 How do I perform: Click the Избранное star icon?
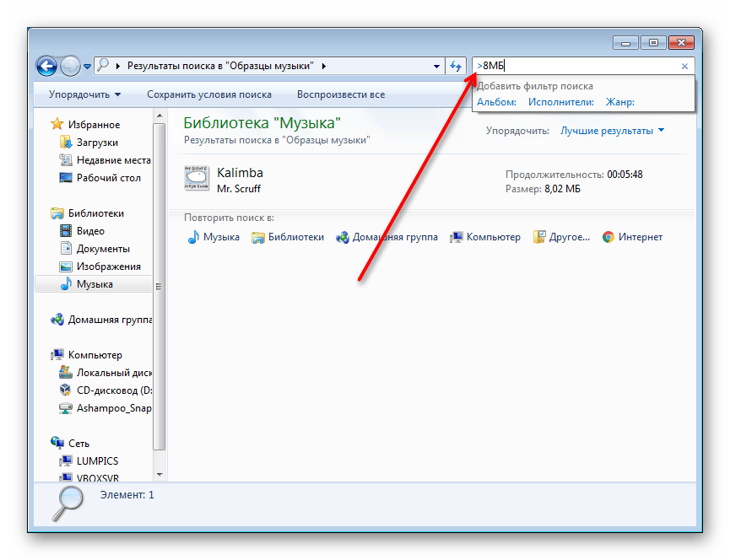coord(57,124)
